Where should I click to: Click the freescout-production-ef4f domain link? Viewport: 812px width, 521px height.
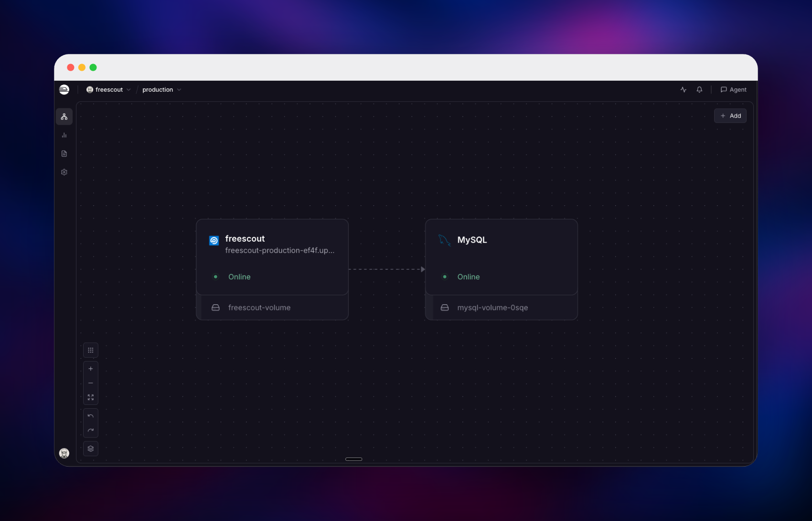(280, 251)
